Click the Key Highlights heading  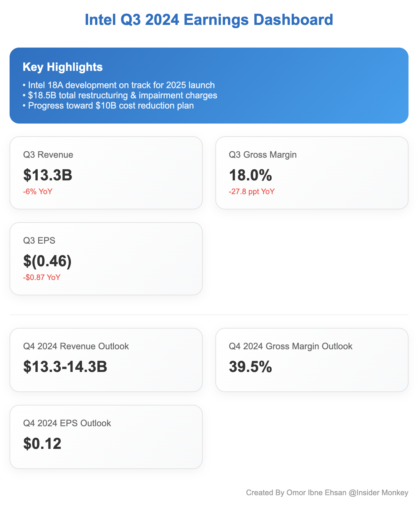point(63,67)
